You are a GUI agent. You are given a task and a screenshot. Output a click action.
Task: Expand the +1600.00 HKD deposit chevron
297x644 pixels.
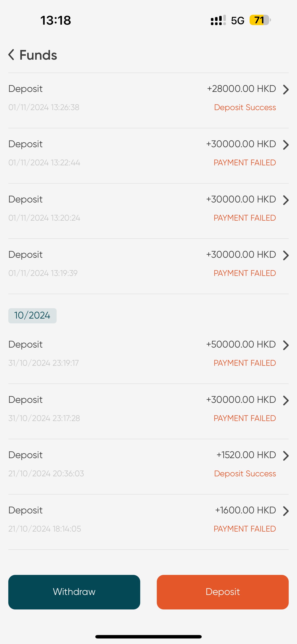pyautogui.click(x=286, y=511)
